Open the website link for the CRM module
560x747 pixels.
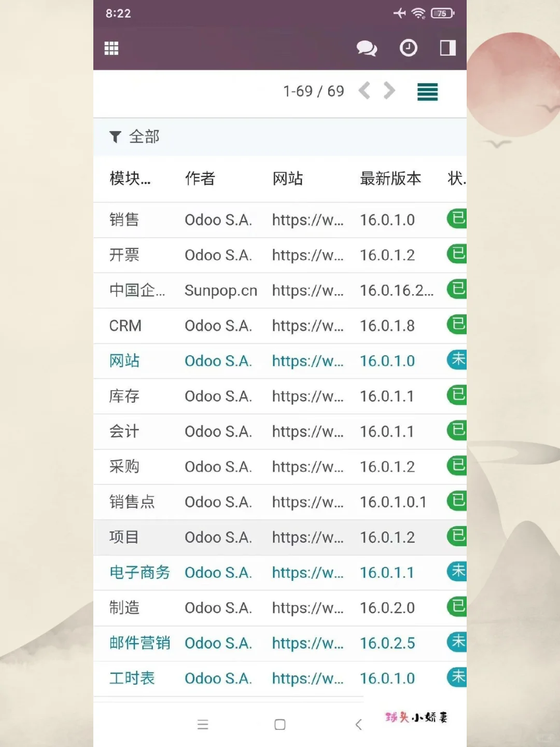click(x=307, y=326)
